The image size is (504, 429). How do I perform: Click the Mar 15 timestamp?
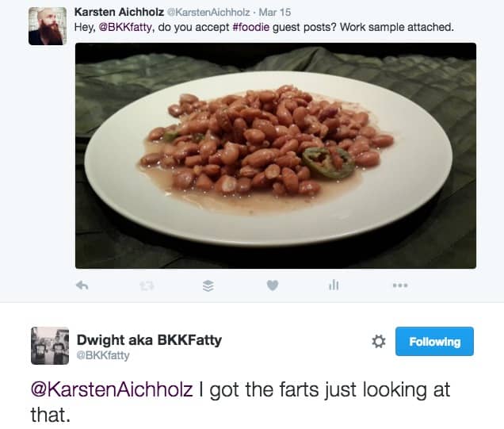tap(275, 12)
